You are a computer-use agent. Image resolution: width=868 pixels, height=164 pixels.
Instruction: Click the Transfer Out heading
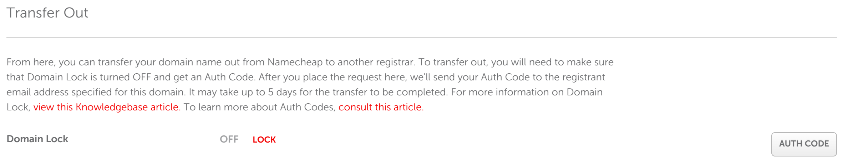[x=47, y=13]
